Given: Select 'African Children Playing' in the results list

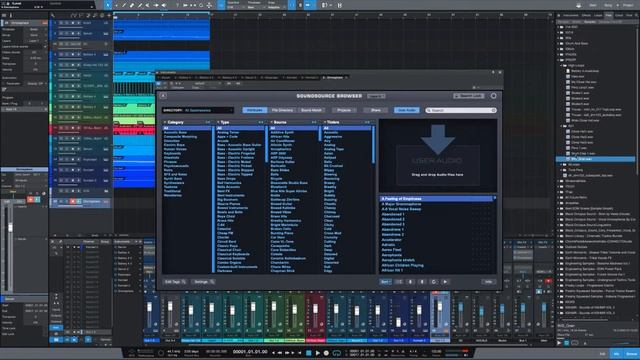Looking at the screenshot, I should [x=402, y=265].
